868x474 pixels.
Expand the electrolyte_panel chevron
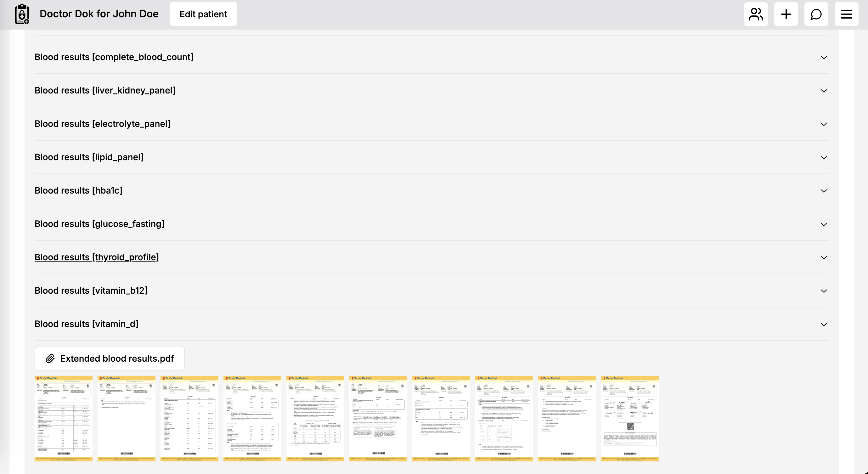click(x=824, y=124)
